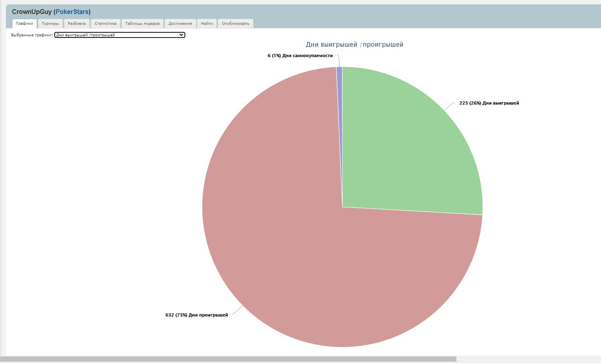Open the Разбивка tab
601x364 pixels.
[77, 24]
